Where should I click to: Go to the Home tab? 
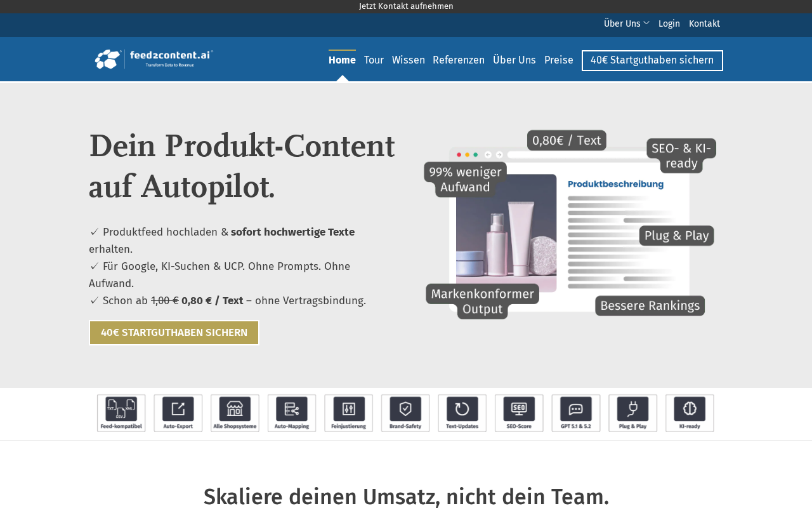coord(342,60)
